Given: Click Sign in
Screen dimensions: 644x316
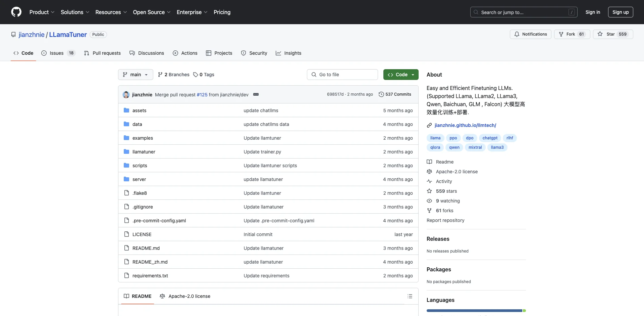Looking at the screenshot, I should 593,12.
